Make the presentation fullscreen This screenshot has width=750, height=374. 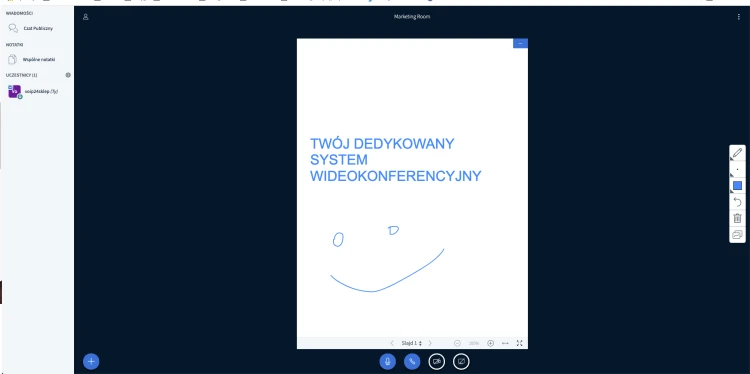click(519, 343)
